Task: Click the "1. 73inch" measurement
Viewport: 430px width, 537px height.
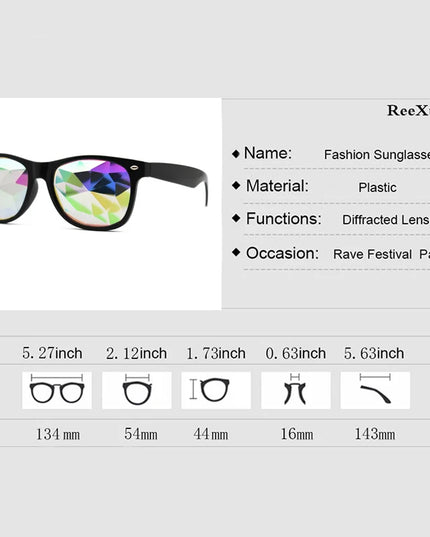Action: (x=216, y=353)
